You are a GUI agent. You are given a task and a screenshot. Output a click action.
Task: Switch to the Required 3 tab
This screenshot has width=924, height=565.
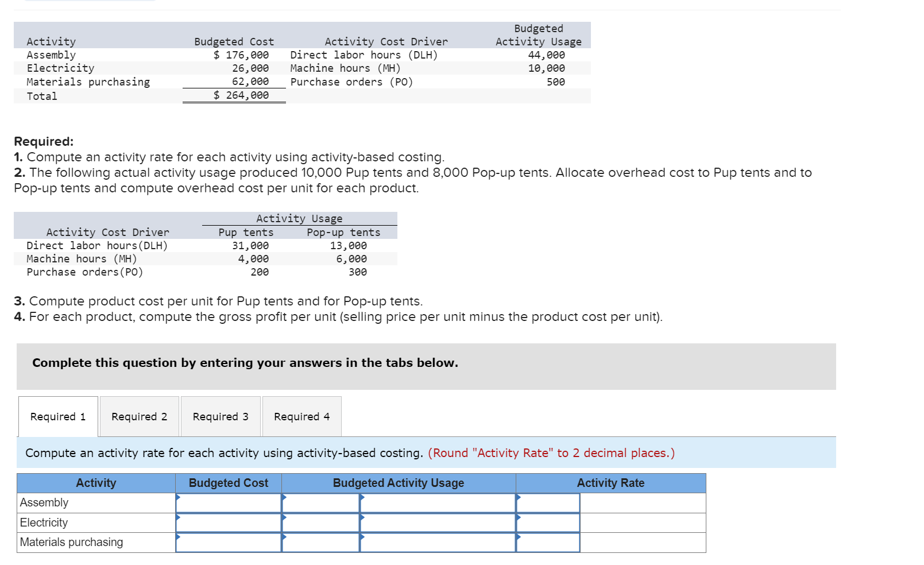click(x=220, y=416)
